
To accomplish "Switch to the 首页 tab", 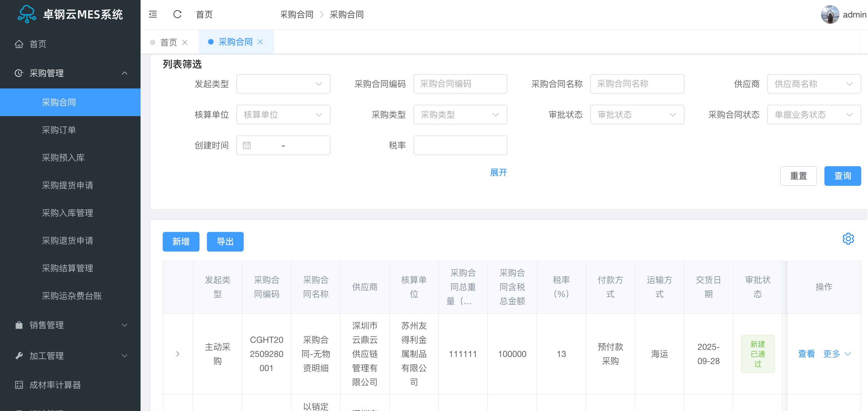I will (169, 42).
